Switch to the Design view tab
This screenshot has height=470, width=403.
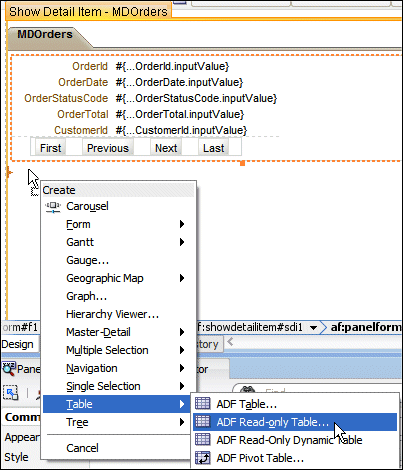(x=17, y=344)
